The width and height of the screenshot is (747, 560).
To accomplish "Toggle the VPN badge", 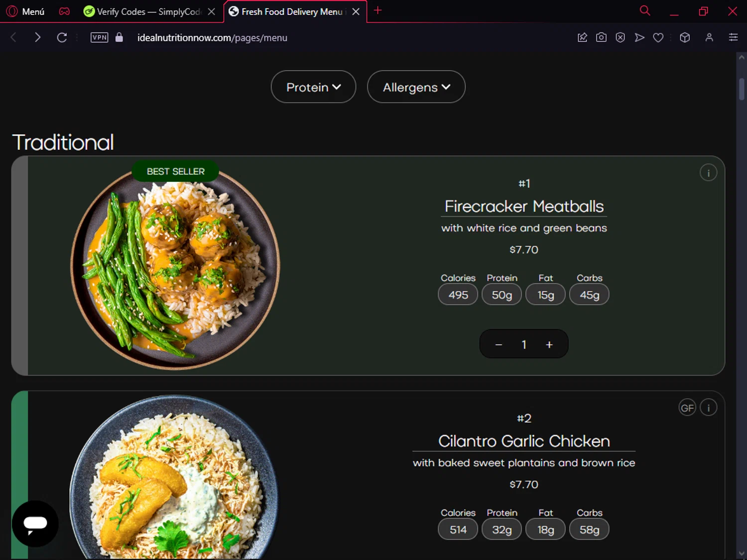I will (x=100, y=37).
